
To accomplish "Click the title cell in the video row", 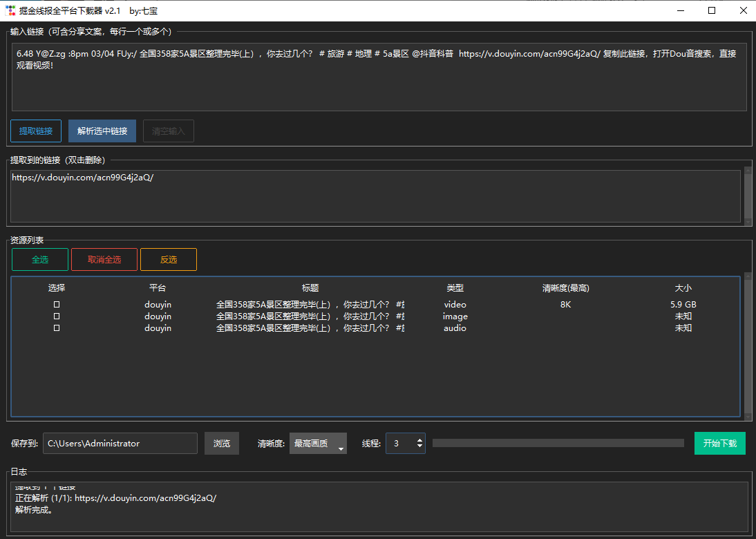I will pyautogui.click(x=310, y=305).
